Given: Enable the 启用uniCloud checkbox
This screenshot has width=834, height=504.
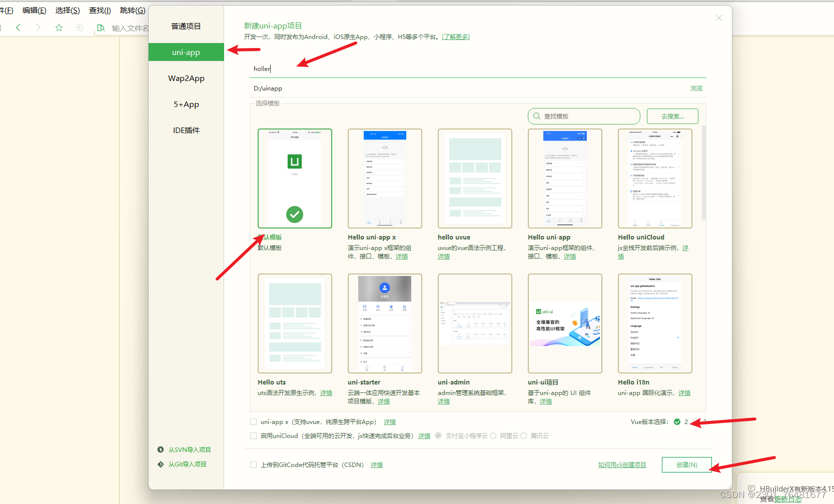Looking at the screenshot, I should pos(253,436).
